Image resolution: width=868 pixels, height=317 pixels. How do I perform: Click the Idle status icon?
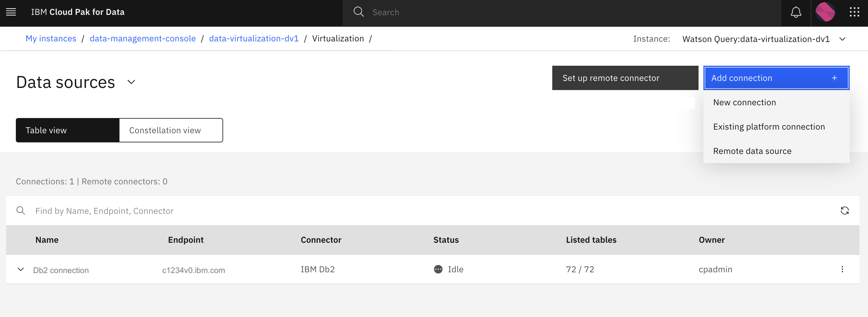(x=438, y=269)
